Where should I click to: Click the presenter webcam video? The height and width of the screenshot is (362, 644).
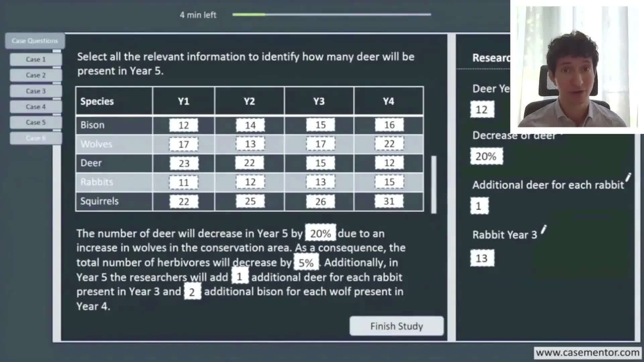click(x=577, y=66)
